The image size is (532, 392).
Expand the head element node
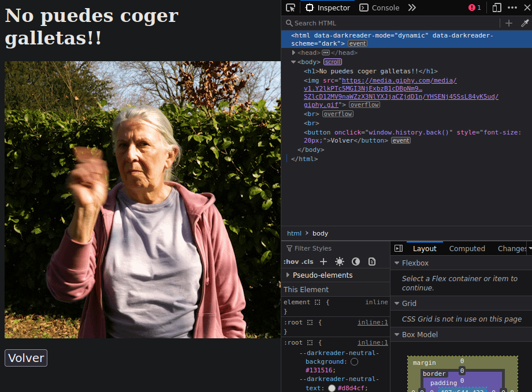pos(294,53)
